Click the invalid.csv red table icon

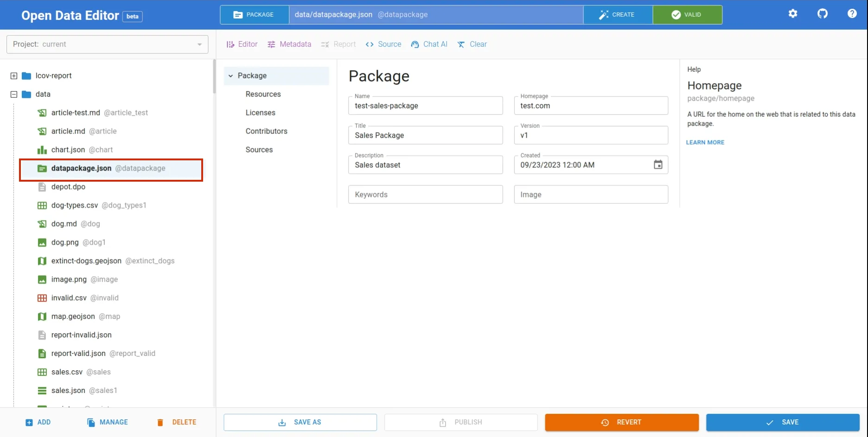42,298
